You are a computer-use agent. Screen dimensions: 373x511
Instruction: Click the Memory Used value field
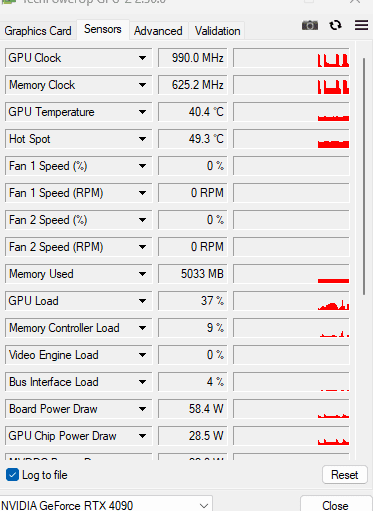coord(192,274)
